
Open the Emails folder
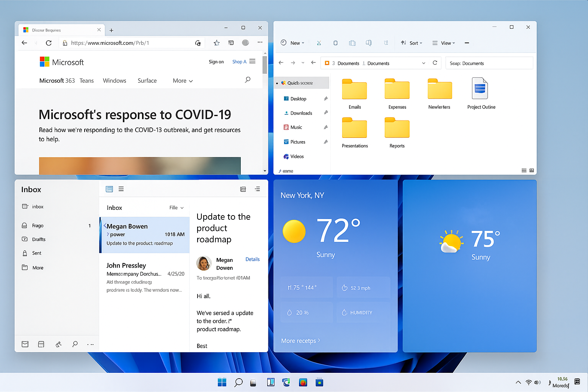[x=354, y=94]
